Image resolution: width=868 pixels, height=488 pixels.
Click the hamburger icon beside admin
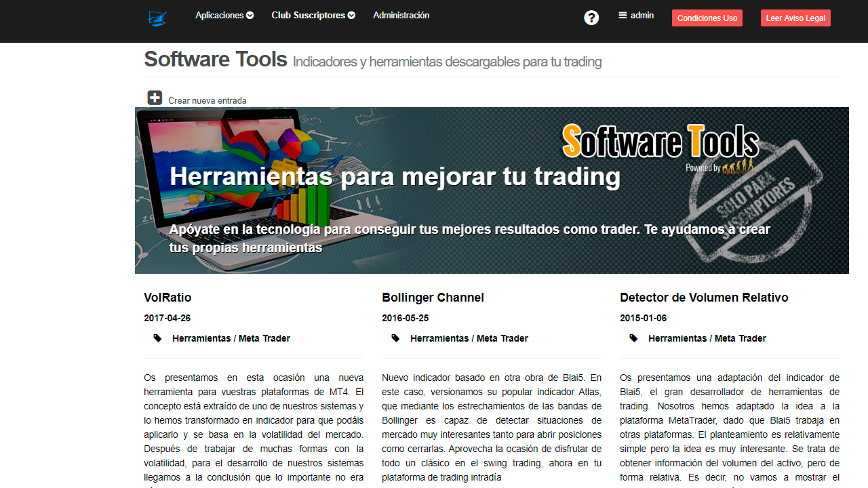[623, 15]
